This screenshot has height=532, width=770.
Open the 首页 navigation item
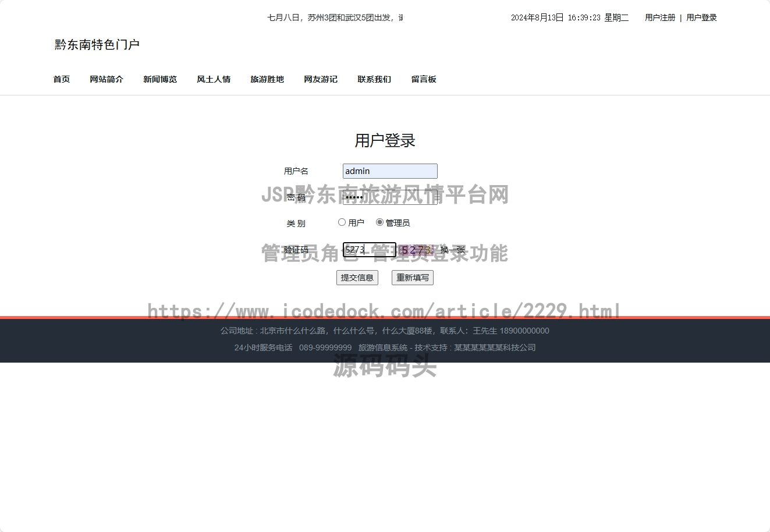tap(62, 79)
